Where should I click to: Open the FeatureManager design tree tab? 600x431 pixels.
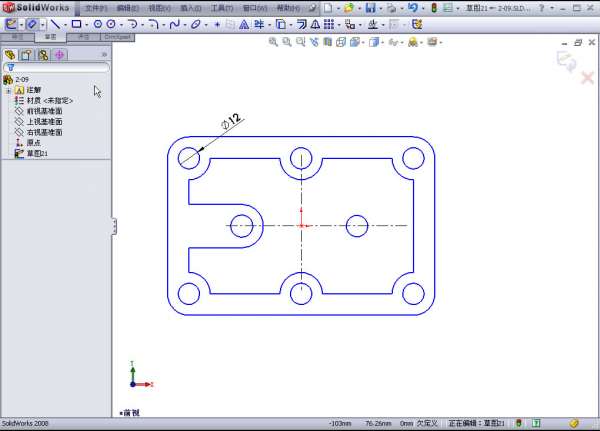click(11, 55)
